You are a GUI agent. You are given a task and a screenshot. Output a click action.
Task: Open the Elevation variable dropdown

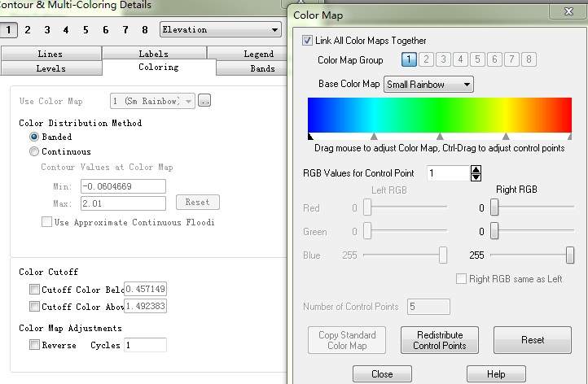click(x=220, y=30)
